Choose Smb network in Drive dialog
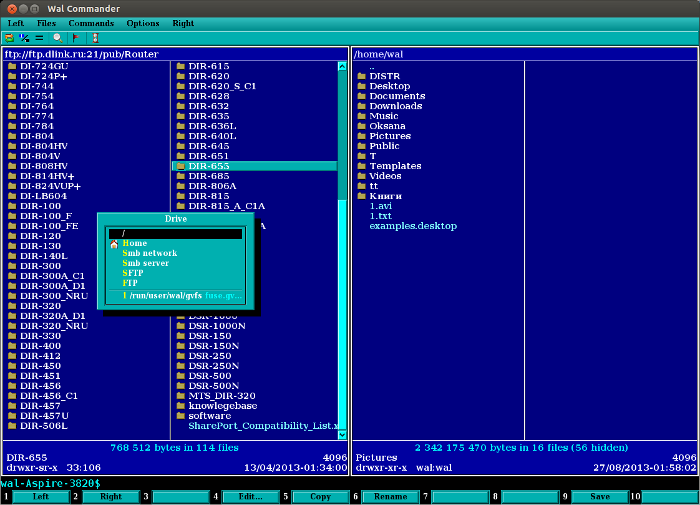Image resolution: width=700 pixels, height=505 pixels. (x=149, y=253)
